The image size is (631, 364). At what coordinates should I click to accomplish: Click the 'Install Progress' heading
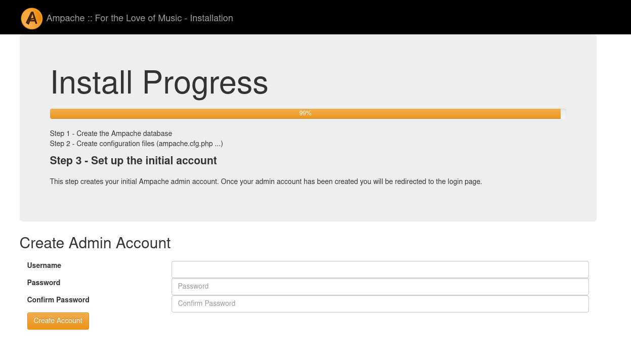coord(159,82)
